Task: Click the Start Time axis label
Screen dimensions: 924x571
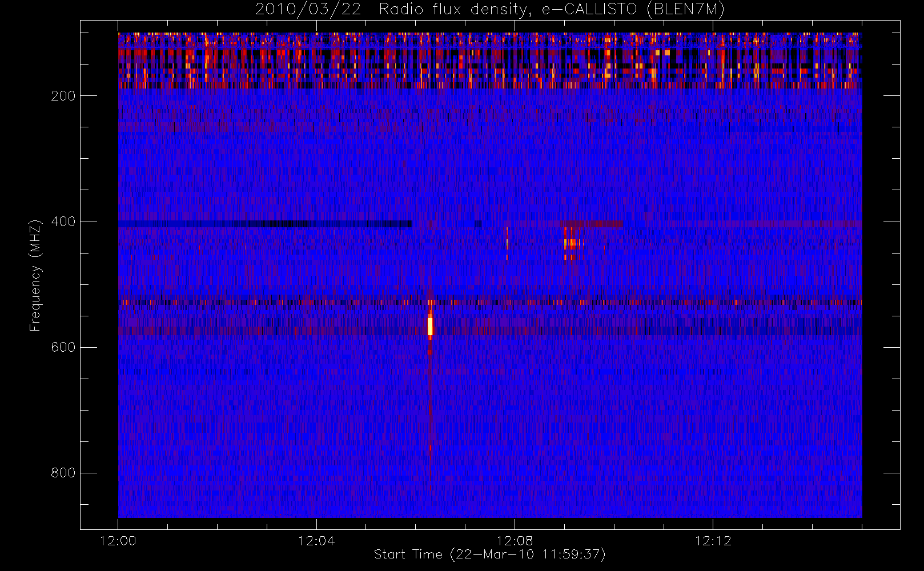Action: [x=490, y=554]
